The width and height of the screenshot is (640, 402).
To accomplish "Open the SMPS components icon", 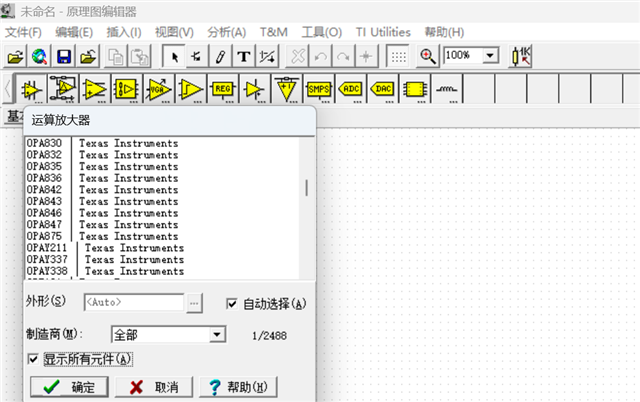I will [x=318, y=89].
